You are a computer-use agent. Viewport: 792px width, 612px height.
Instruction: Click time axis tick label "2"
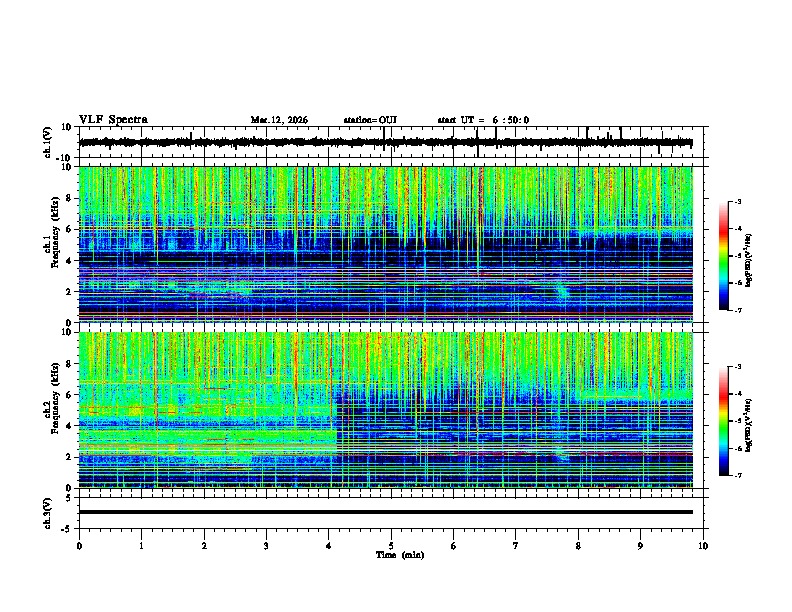point(204,546)
